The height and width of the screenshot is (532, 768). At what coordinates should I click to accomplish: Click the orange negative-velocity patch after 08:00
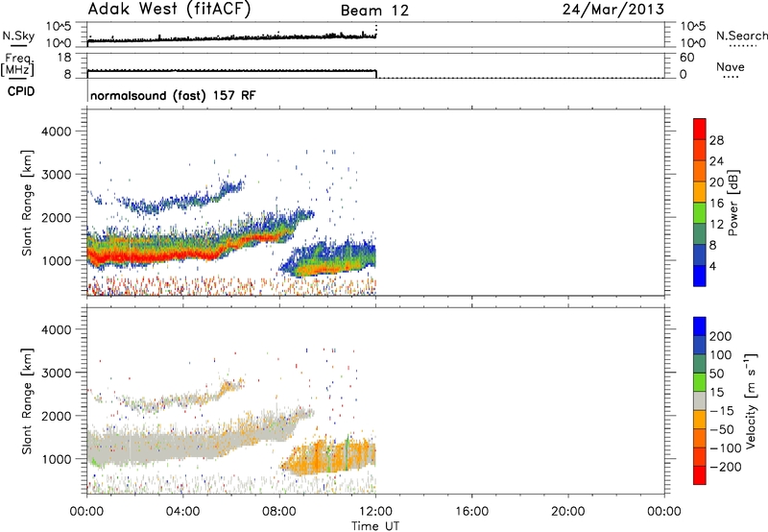(328, 455)
